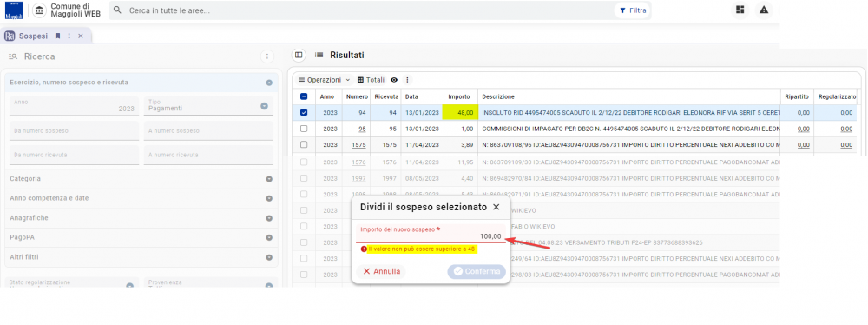Image resolution: width=868 pixels, height=325 pixels.
Task: Toggle the eye visibility icon in results toolbar
Action: 394,80
